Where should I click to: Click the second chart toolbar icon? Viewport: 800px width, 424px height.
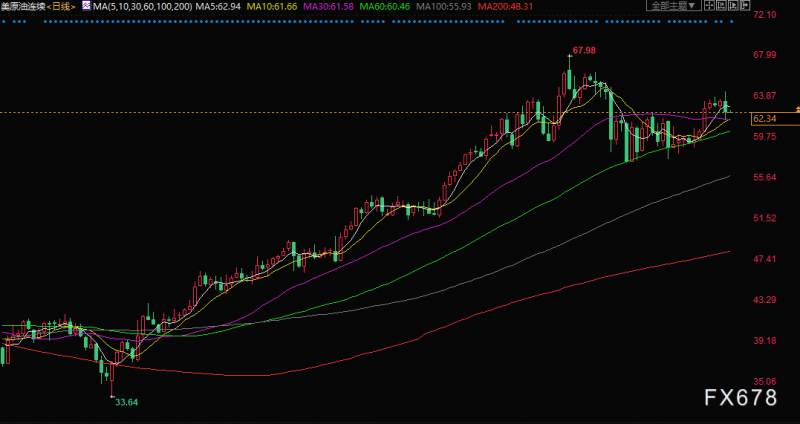coord(721,5)
